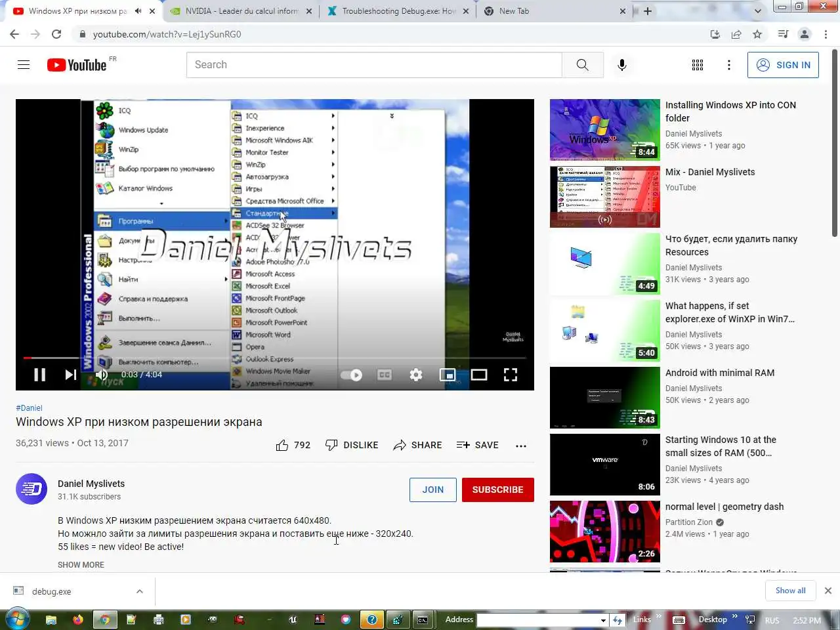
Task: Reload the current page
Action: (56, 34)
